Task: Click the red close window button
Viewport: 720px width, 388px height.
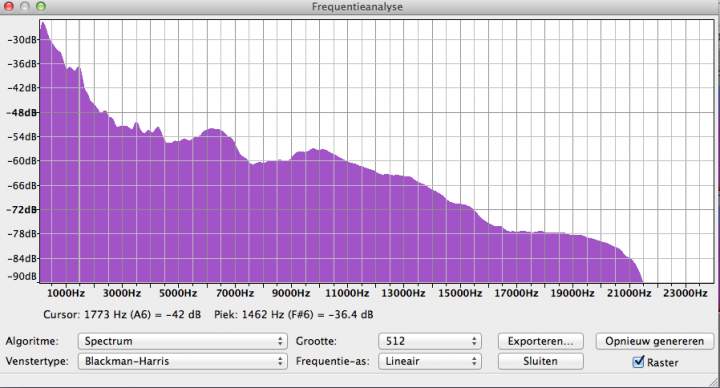Action: point(9,6)
